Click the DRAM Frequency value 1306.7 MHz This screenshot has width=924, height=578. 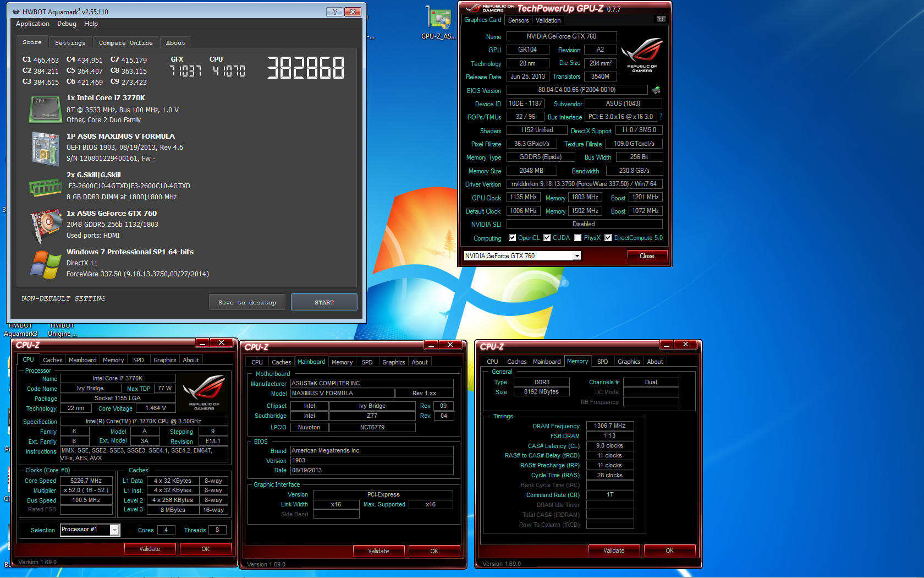coord(610,426)
